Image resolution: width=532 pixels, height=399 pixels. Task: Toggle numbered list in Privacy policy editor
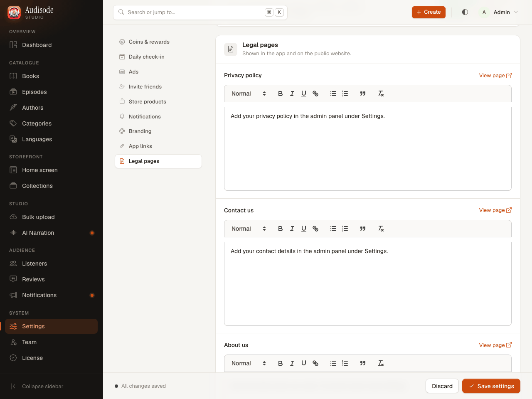345,94
